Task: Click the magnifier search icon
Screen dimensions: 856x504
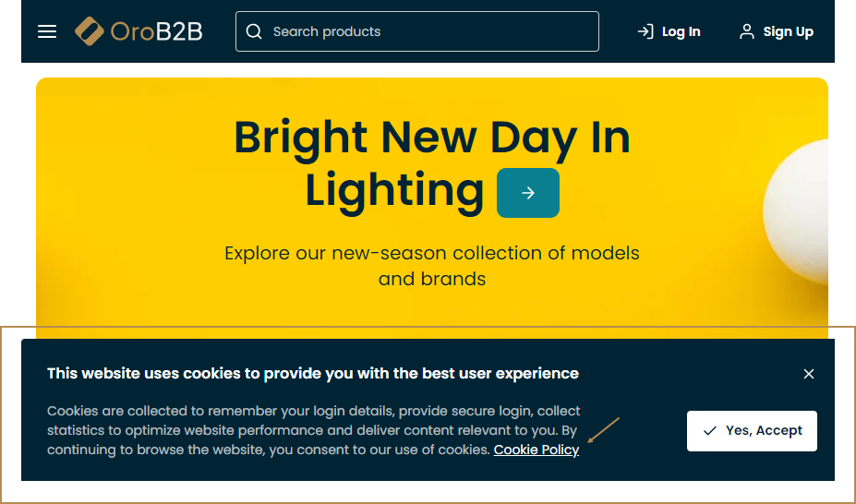Action: 254,31
